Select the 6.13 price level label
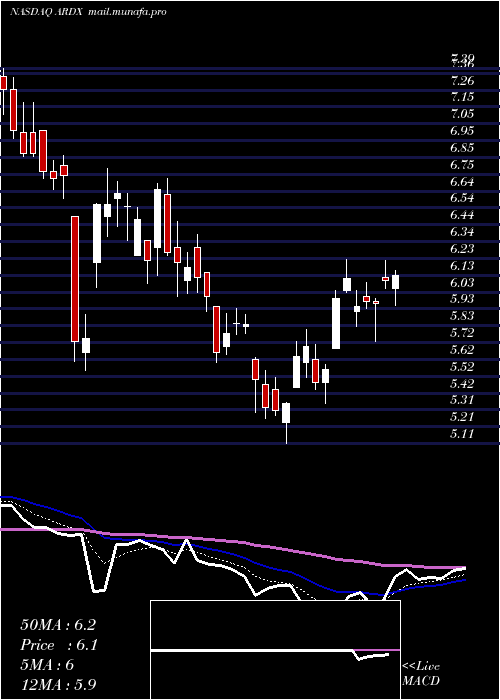The image size is (500, 700). pos(462,266)
